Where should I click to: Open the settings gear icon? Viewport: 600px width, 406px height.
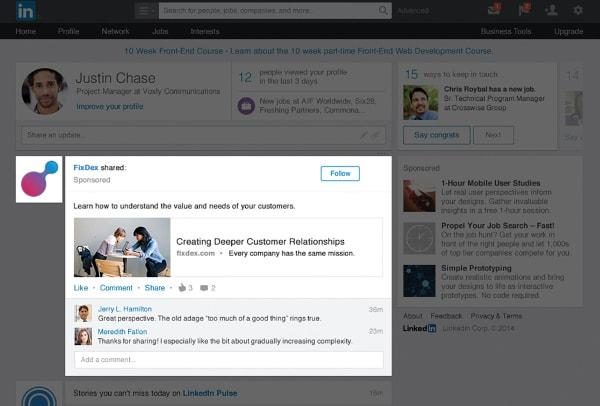[x=578, y=11]
